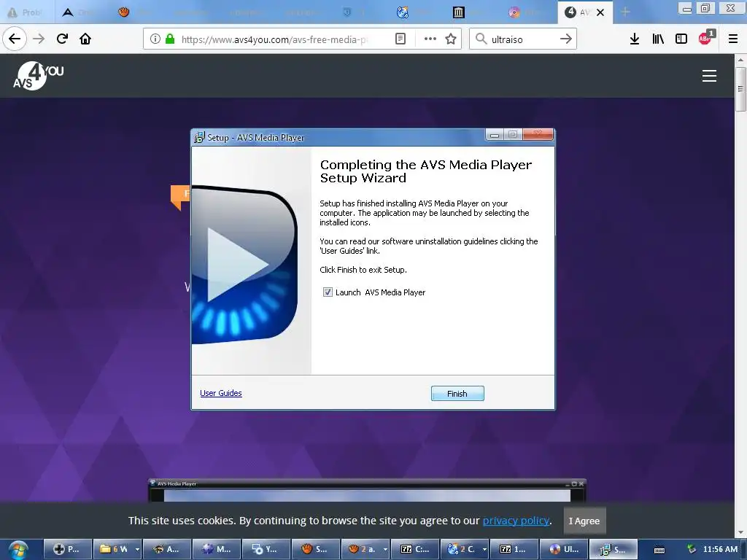Switch to the tab with purple disc icon
Viewport: 747px width, 560px height.
(x=529, y=12)
